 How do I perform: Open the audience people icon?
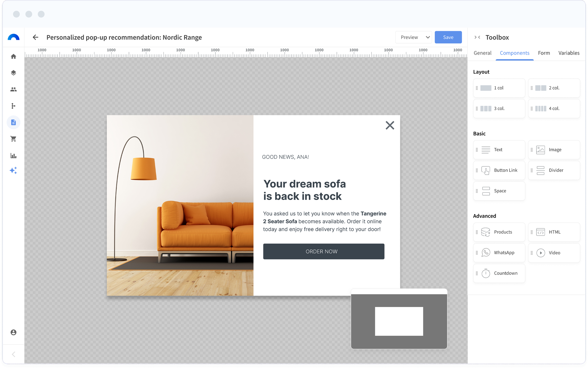(x=13, y=90)
